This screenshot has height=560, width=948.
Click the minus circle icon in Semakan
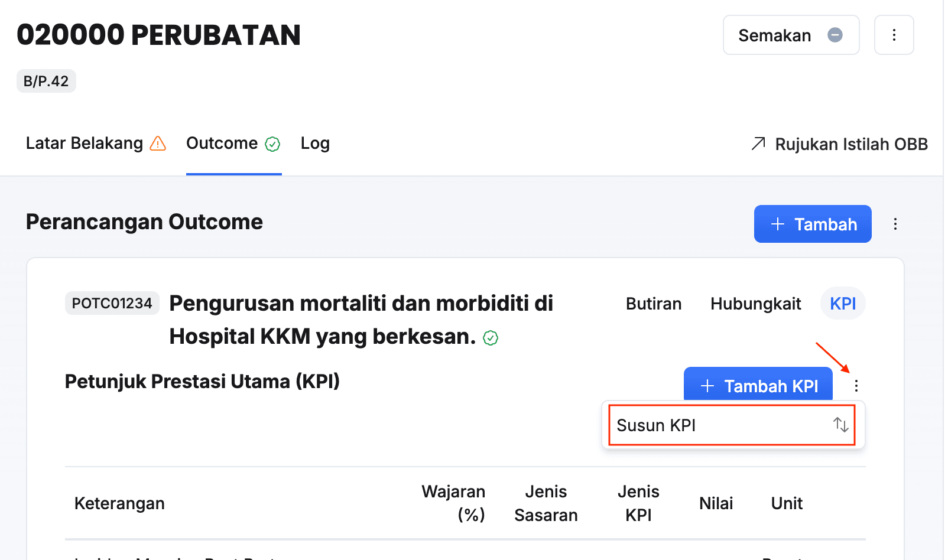click(835, 35)
